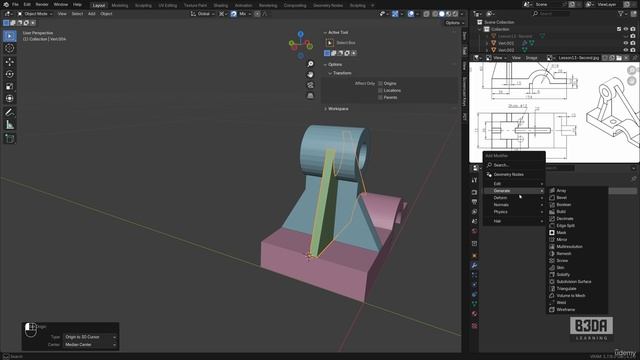The image size is (640, 360).
Task: Switch to the Modeling workspace tab
Action: point(120,5)
